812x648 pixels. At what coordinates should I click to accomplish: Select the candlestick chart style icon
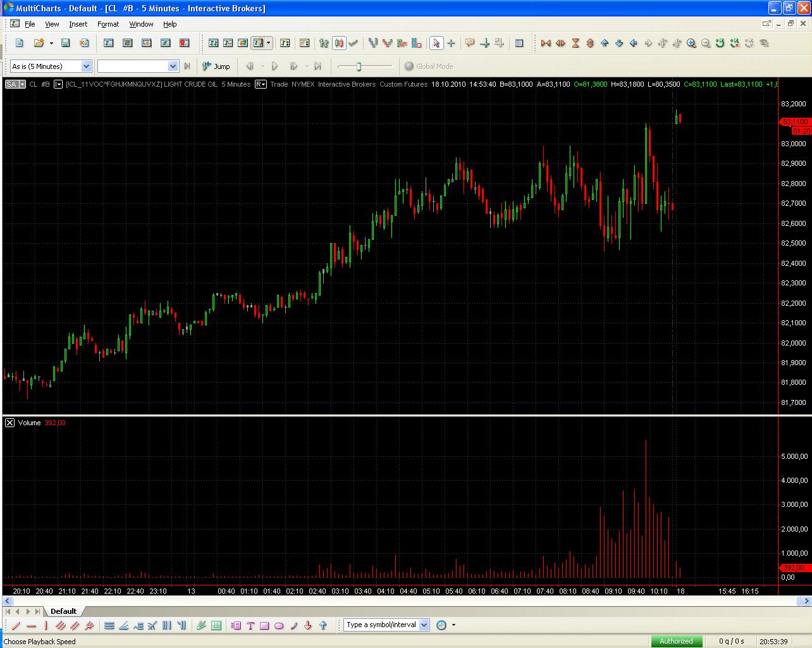(339, 43)
